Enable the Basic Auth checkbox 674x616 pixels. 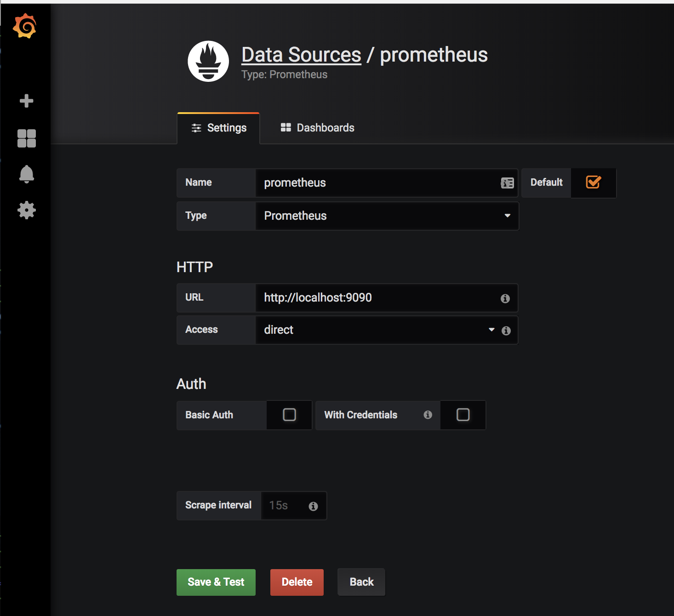click(x=289, y=415)
